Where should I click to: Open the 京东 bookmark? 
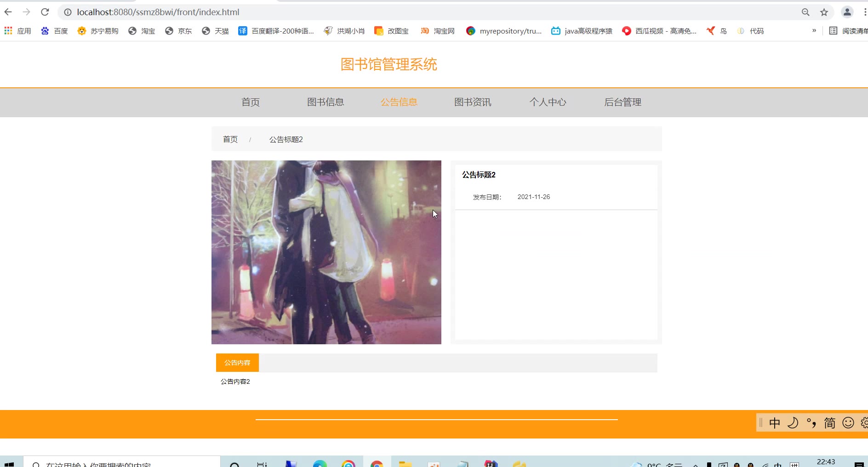pos(178,31)
